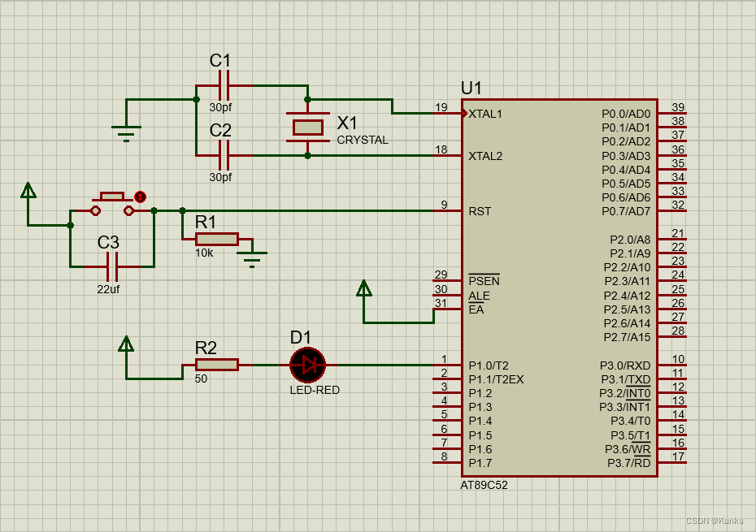Select the C1 capacitor symbol

[x=224, y=86]
